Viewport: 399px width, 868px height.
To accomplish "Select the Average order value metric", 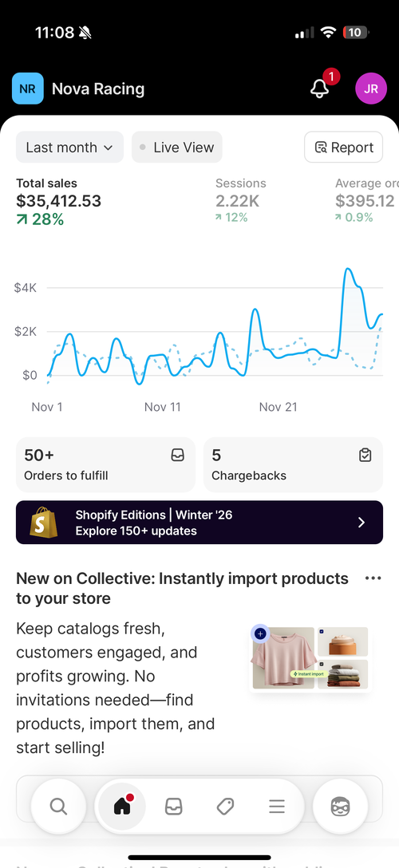I will (x=366, y=200).
